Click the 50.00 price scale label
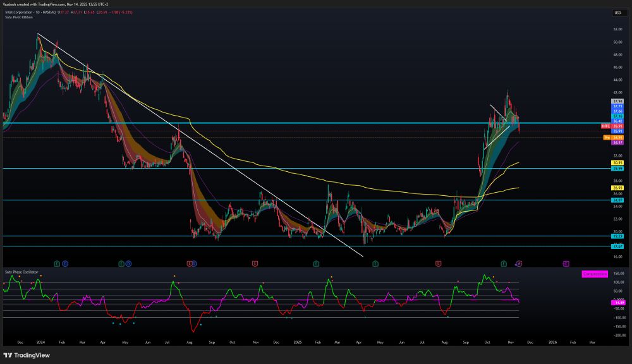 (x=617, y=42)
